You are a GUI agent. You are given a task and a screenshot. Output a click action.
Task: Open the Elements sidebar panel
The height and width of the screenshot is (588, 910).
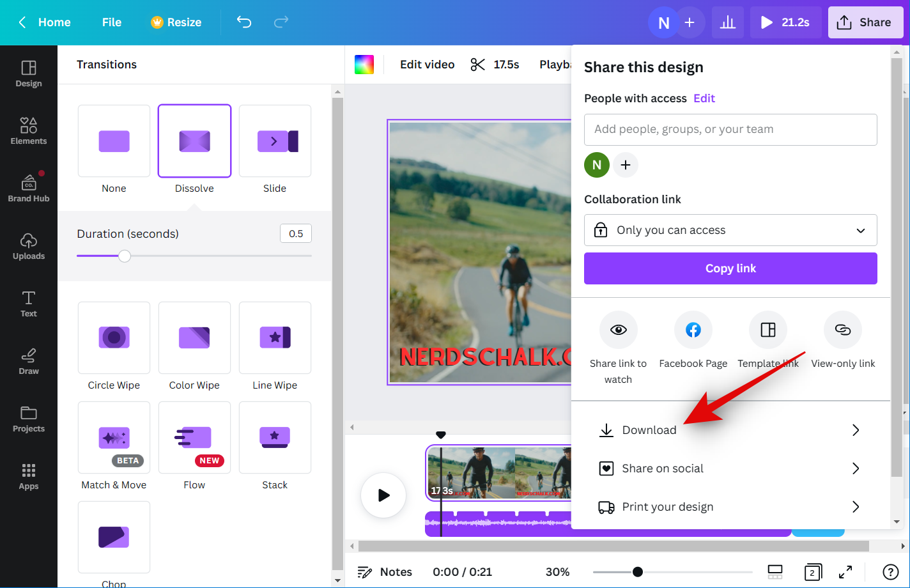29,130
